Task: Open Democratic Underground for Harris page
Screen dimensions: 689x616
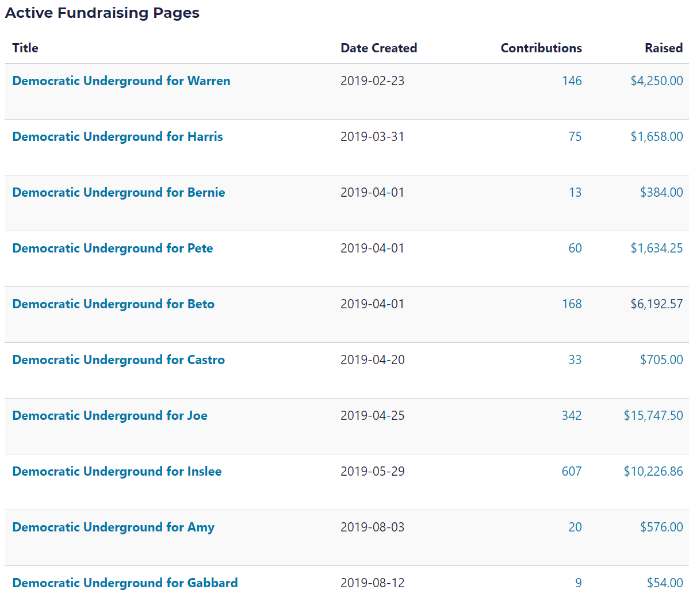Action: coord(117,137)
